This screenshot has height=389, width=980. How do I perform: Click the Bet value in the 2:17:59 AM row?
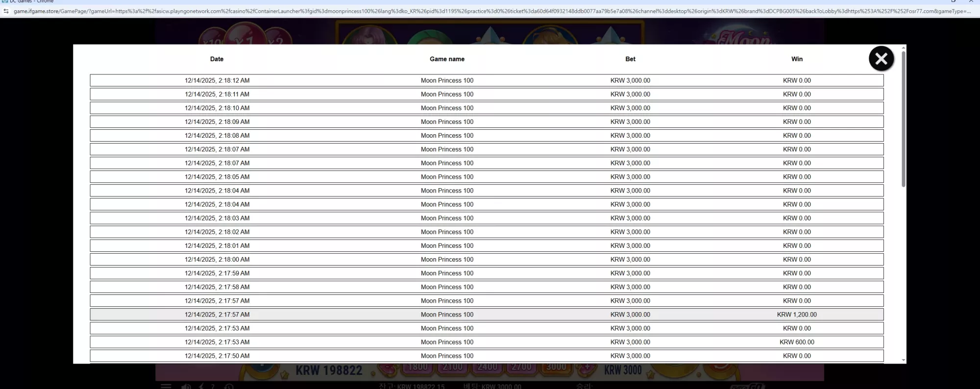pyautogui.click(x=630, y=273)
